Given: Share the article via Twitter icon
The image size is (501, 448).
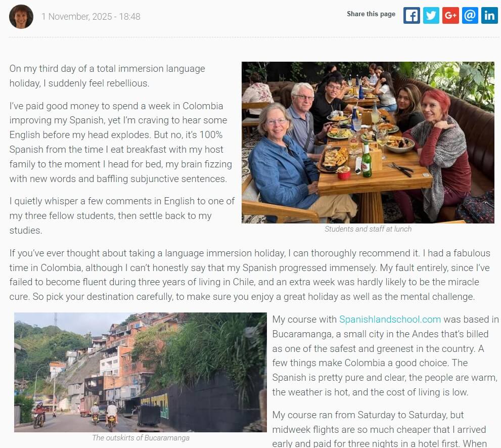Looking at the screenshot, I should click(x=431, y=15).
